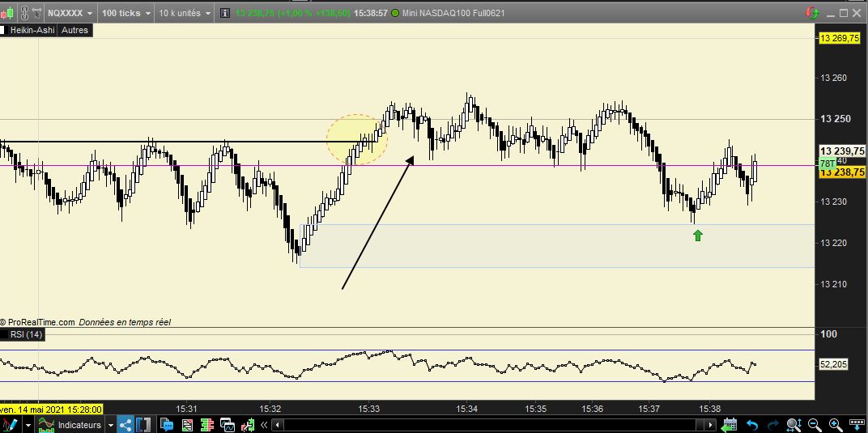
Task: Click the RSI value 52,205 label
Action: pyautogui.click(x=833, y=364)
